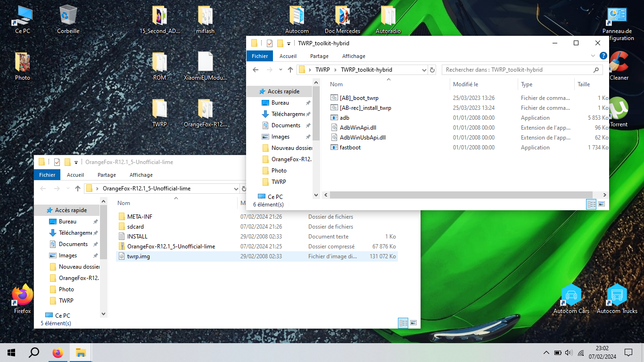Viewport: 644px width, 362px height.
Task: Click horizontal scrollbar in TWRP file list
Action: (x=461, y=195)
